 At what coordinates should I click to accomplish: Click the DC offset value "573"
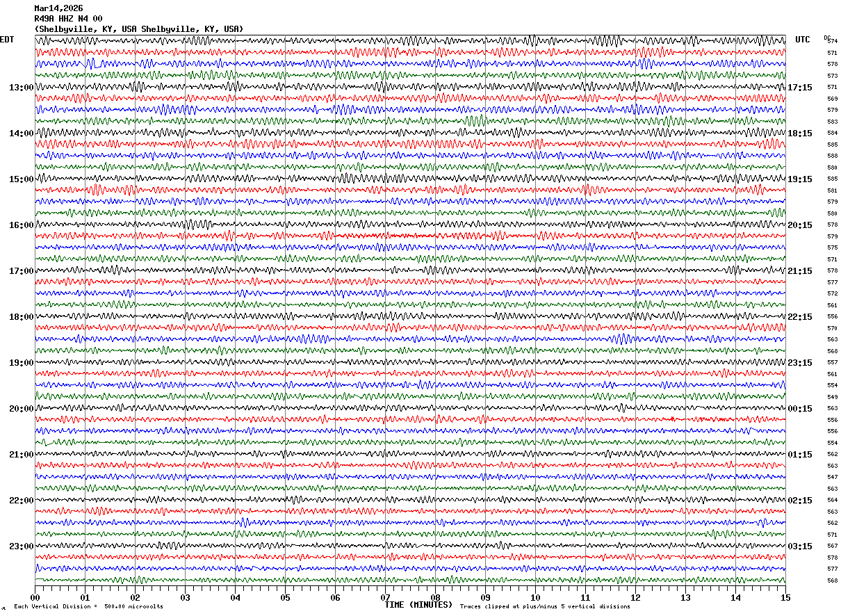click(832, 76)
